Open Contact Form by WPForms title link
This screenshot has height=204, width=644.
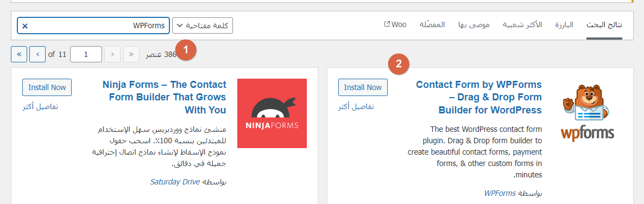click(x=479, y=97)
